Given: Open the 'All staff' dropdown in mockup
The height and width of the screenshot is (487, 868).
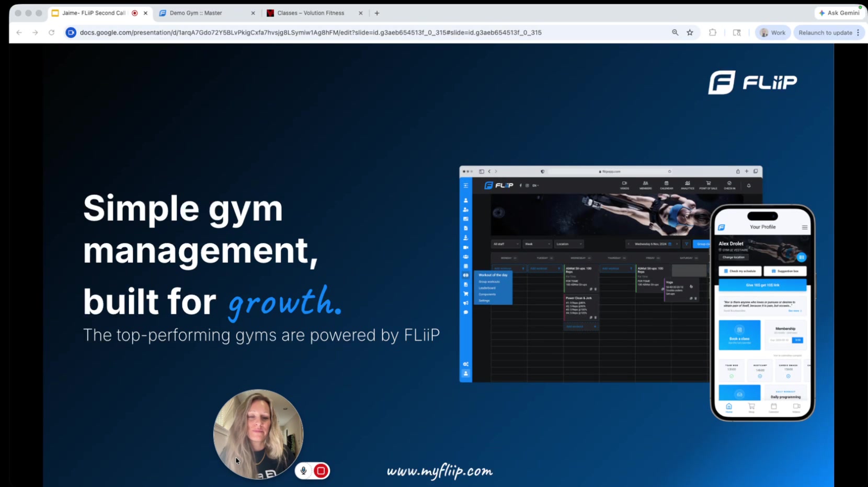Looking at the screenshot, I should click(x=506, y=244).
